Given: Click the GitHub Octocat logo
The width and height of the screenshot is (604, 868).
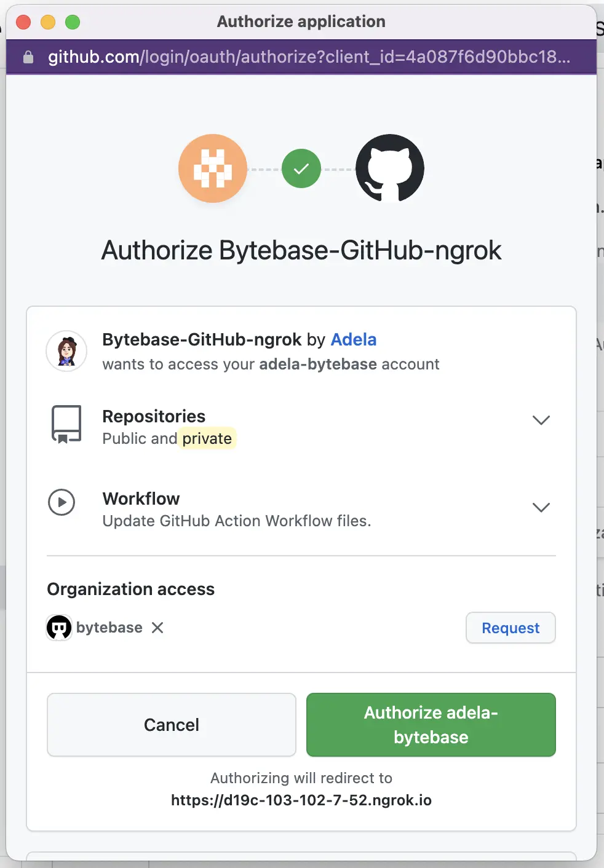Looking at the screenshot, I should (x=390, y=168).
